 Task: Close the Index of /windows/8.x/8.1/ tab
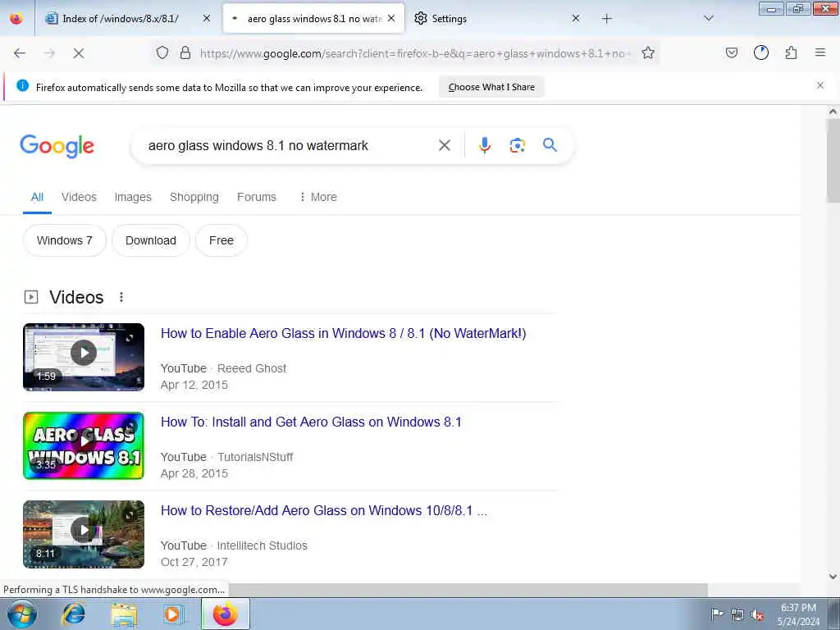[x=206, y=18]
